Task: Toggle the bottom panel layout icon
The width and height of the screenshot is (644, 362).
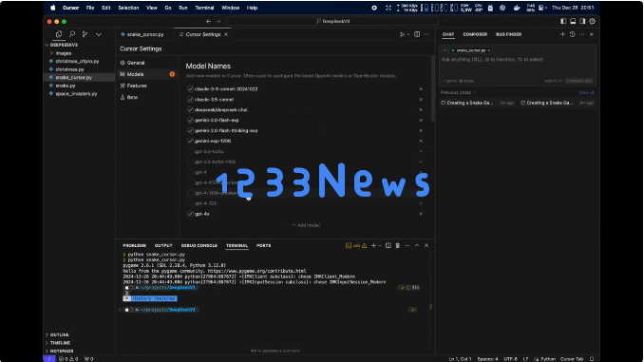Action: click(x=573, y=21)
